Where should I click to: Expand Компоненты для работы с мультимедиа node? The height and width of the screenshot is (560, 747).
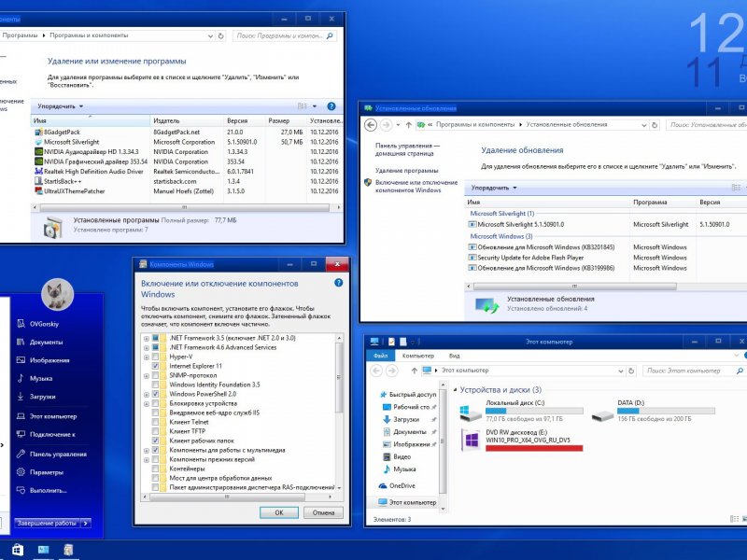[x=147, y=451]
